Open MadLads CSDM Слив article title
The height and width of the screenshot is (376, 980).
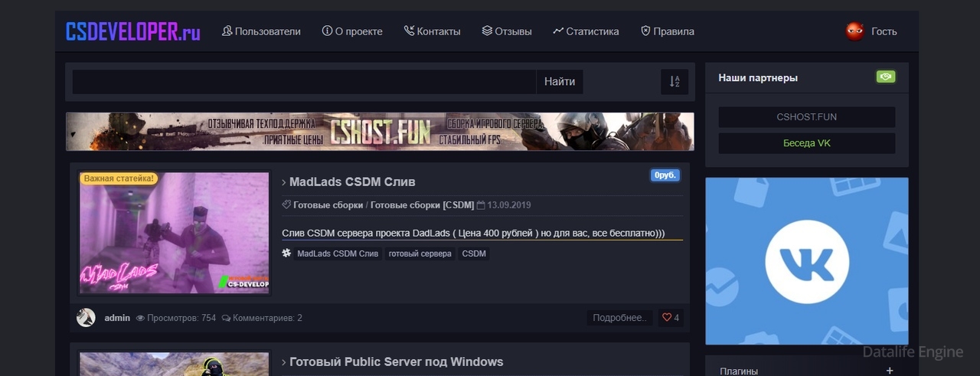[x=352, y=182]
